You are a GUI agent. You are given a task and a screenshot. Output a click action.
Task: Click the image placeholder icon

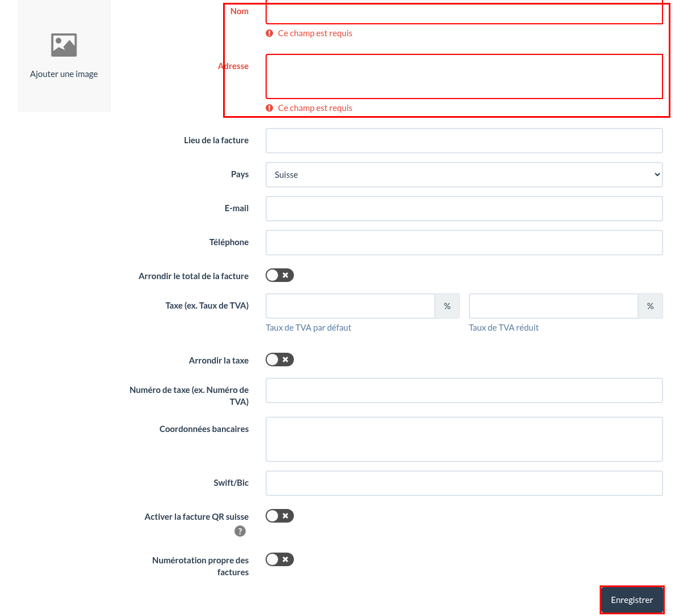pyautogui.click(x=64, y=45)
